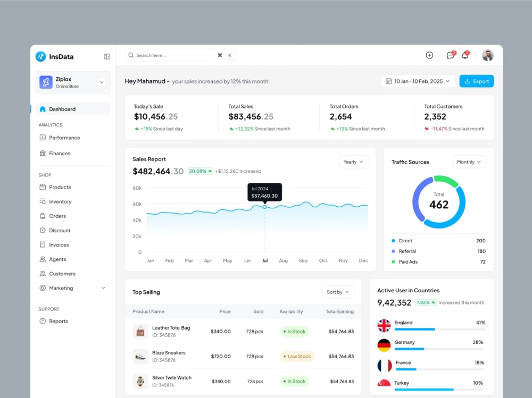The image size is (532, 398).
Task: Open the user profile avatar
Action: (x=487, y=55)
